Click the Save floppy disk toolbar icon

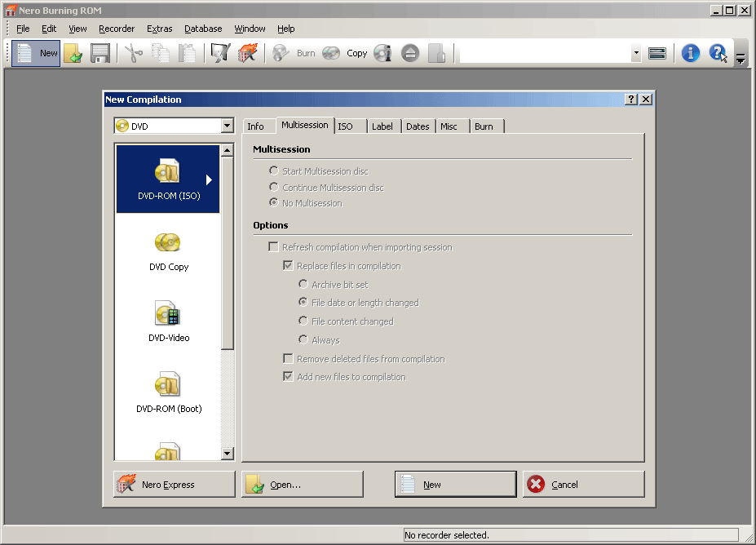tap(100, 53)
